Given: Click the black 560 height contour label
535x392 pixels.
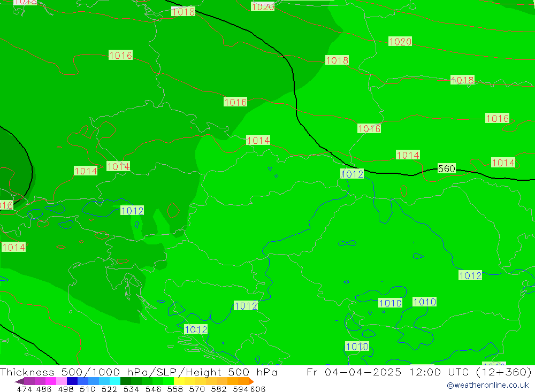Looking at the screenshot, I should (447, 168).
